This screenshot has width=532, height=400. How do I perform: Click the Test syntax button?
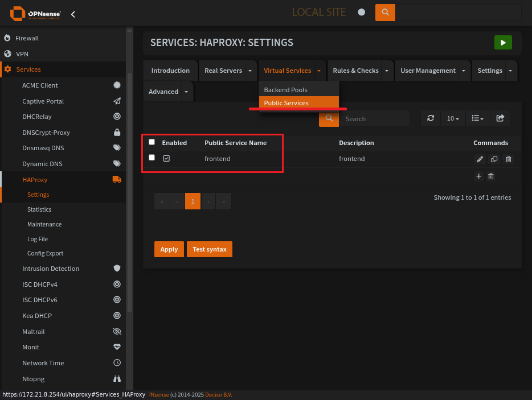(210, 249)
